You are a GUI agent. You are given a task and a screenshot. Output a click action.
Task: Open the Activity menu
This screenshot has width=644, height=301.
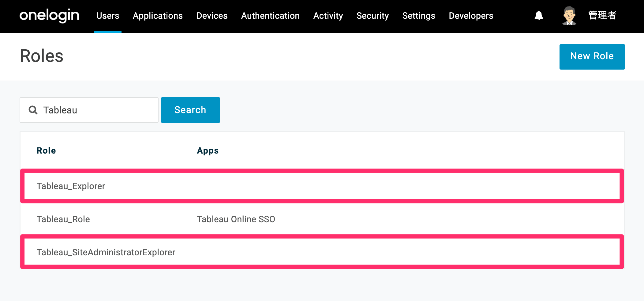point(328,16)
